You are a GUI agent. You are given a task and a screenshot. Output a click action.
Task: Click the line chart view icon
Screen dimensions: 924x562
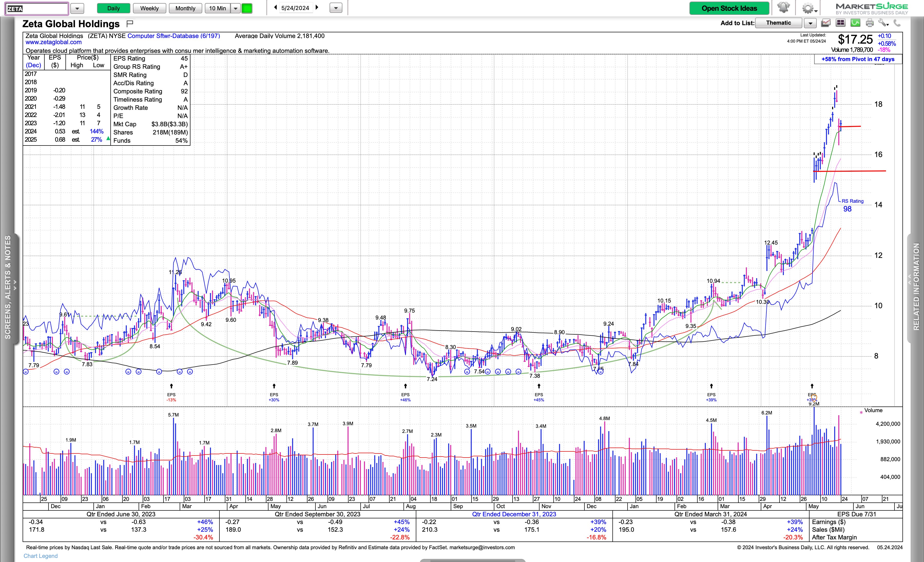pos(826,23)
